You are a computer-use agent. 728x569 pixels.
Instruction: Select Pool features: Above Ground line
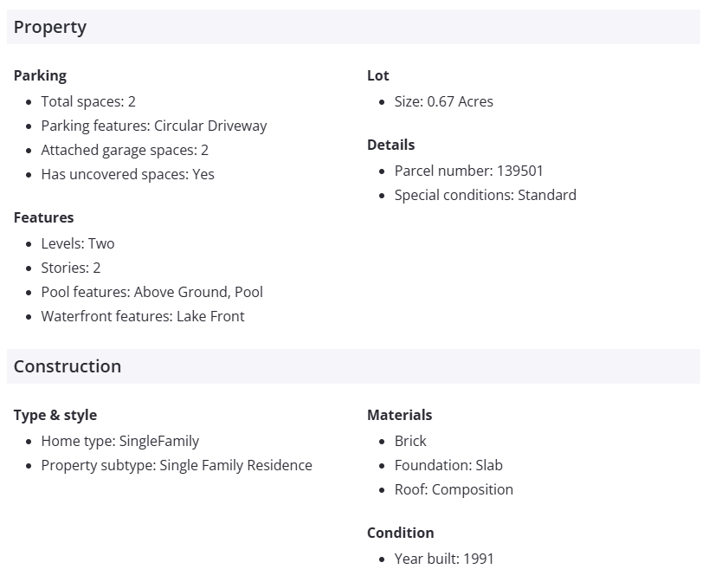[151, 292]
